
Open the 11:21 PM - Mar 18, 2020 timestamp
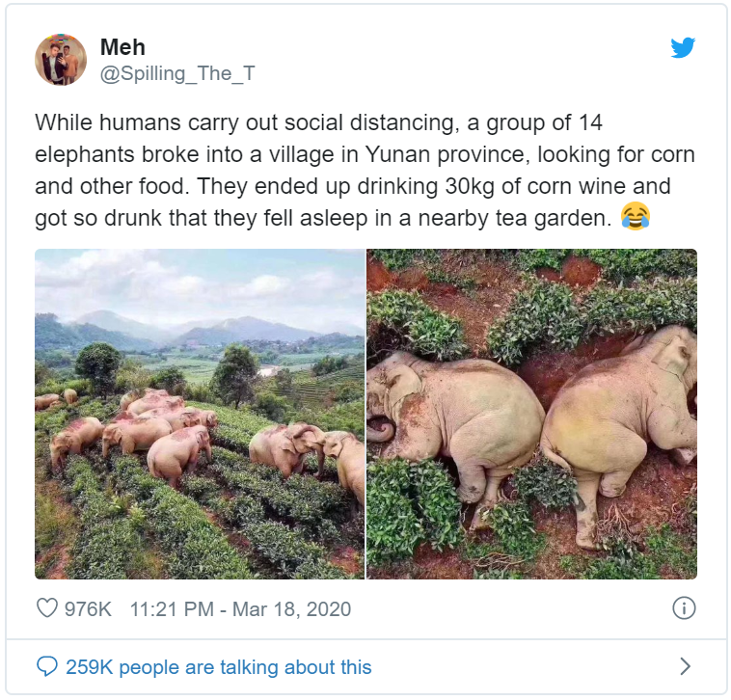240,608
